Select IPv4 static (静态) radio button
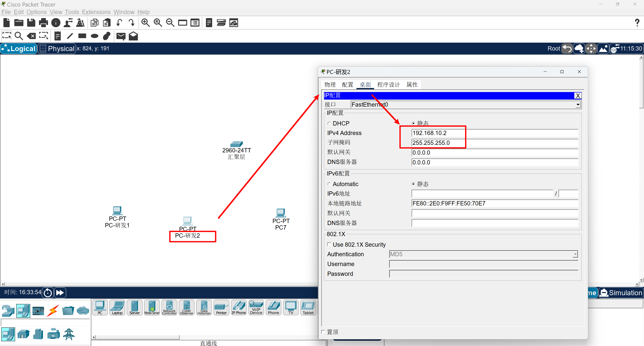 point(413,123)
